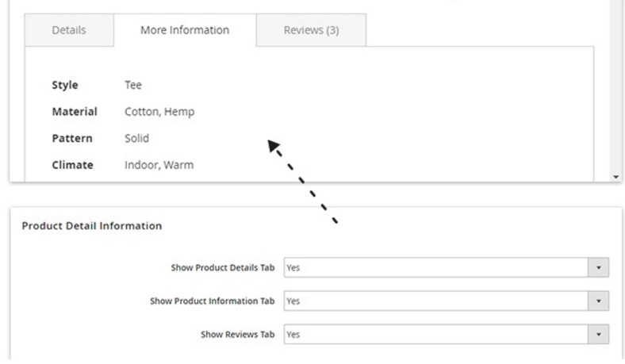625x364 pixels.
Task: Click the Show Reviews Tab arrow button
Action: tap(600, 335)
